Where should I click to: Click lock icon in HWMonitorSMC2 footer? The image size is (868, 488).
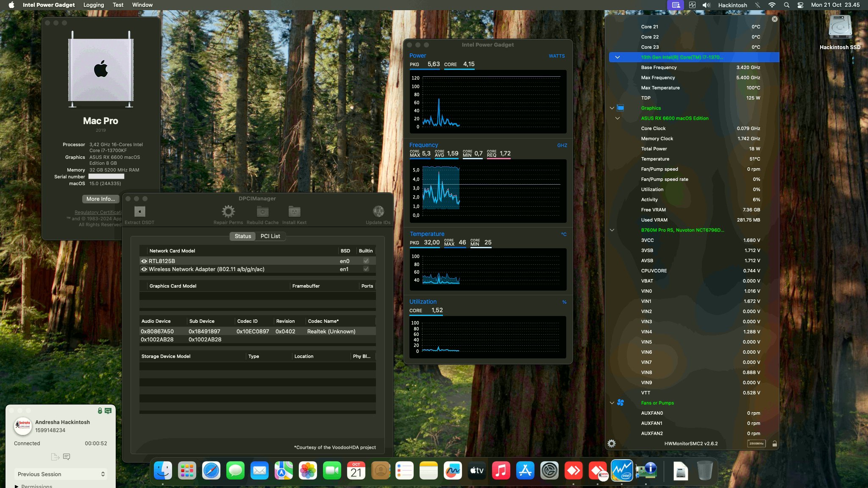pos(774,444)
